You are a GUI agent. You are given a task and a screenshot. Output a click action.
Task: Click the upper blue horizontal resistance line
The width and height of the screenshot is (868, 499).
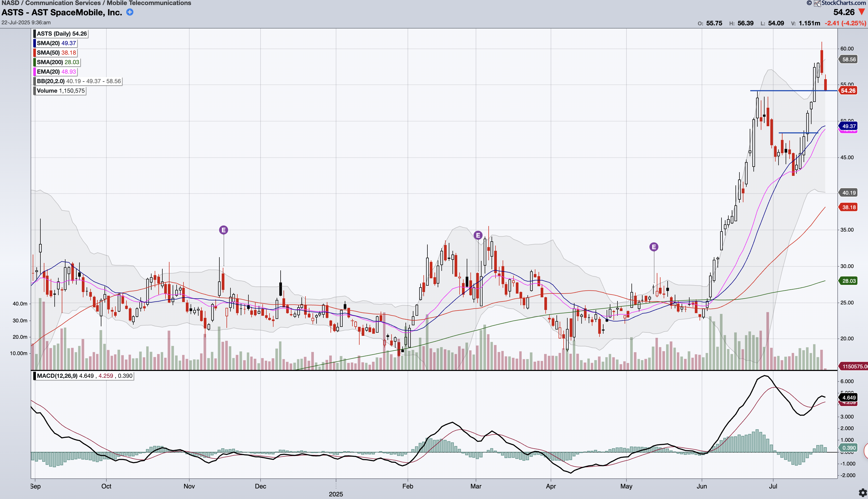pyautogui.click(x=794, y=91)
